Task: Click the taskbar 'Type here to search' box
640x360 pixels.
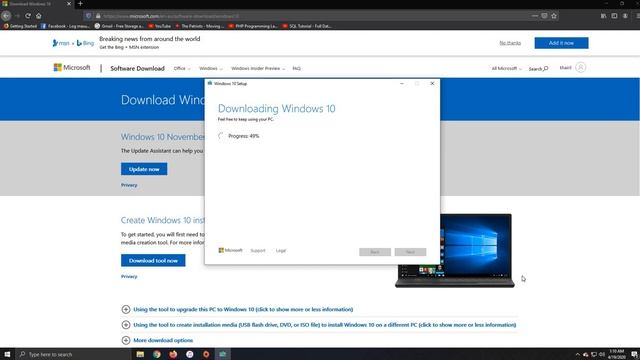Action: click(x=73, y=354)
